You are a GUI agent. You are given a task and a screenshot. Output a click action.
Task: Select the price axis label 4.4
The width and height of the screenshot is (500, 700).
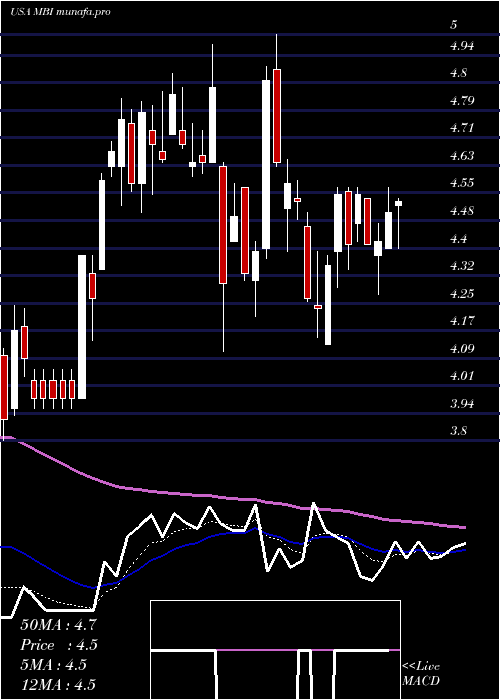pyautogui.click(x=458, y=238)
